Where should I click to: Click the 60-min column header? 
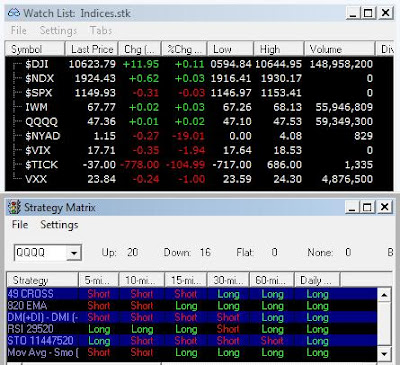272,280
